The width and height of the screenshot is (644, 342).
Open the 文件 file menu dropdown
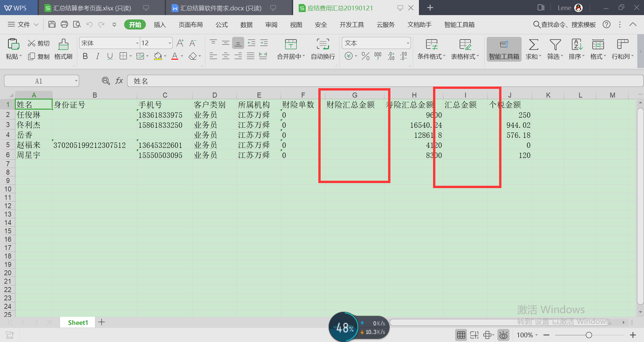[23, 24]
